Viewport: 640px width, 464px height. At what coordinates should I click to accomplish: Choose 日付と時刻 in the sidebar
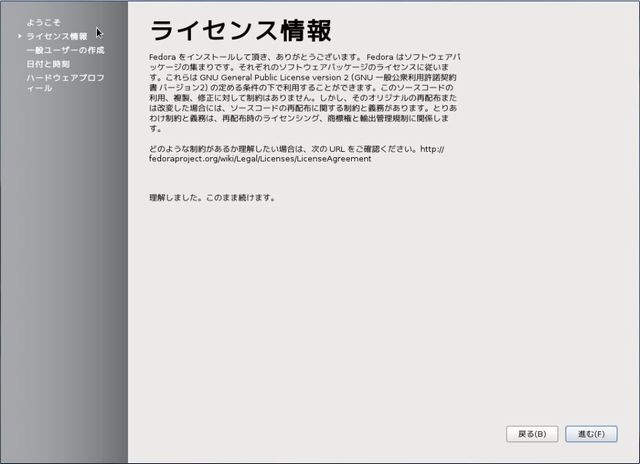[x=48, y=64]
